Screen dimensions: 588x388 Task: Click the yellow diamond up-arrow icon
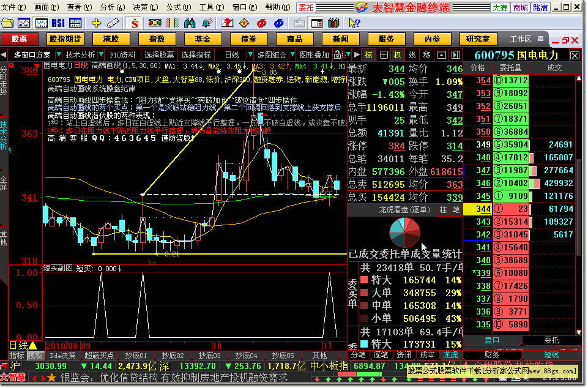point(244,23)
